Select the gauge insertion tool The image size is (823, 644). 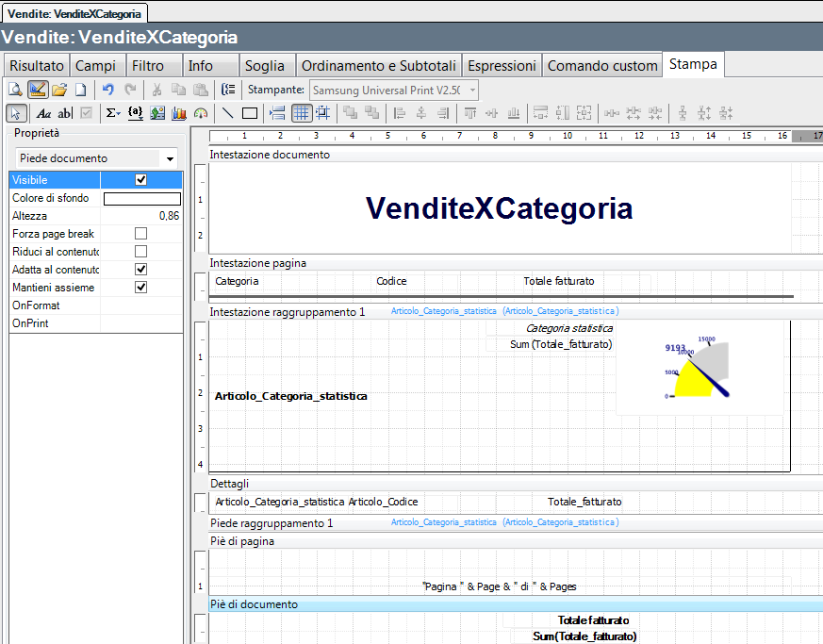click(x=200, y=113)
